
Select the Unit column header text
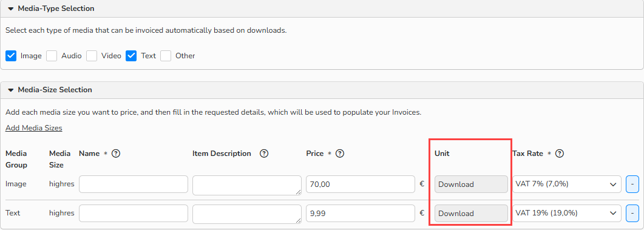click(x=442, y=154)
